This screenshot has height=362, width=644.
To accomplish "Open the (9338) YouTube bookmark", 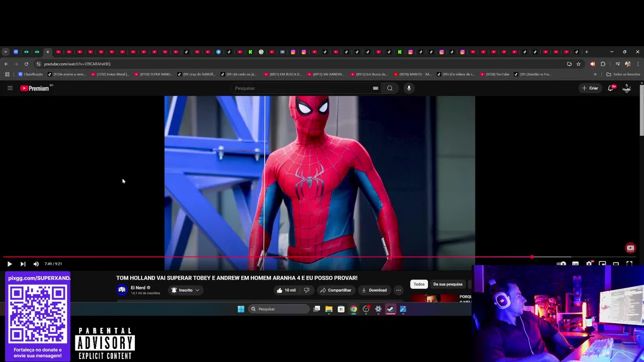I will [x=495, y=74].
